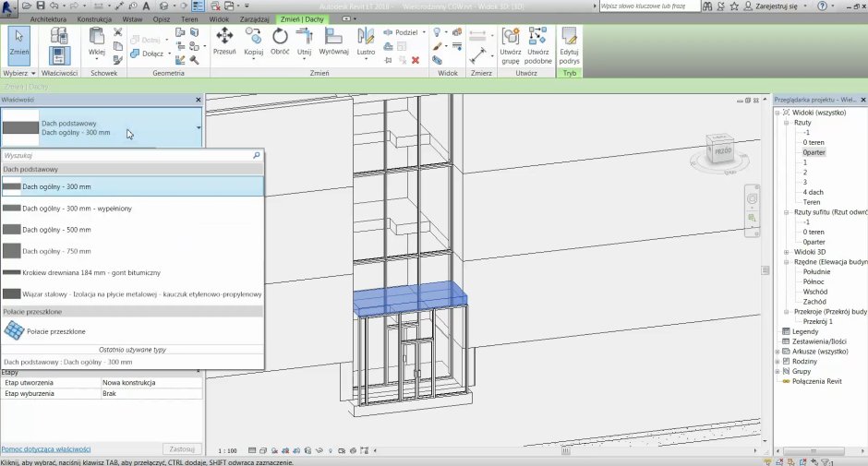Viewport: 868px width, 466px height.
Task: Activate the Obróć (Rotate) tool
Action: pos(280,37)
